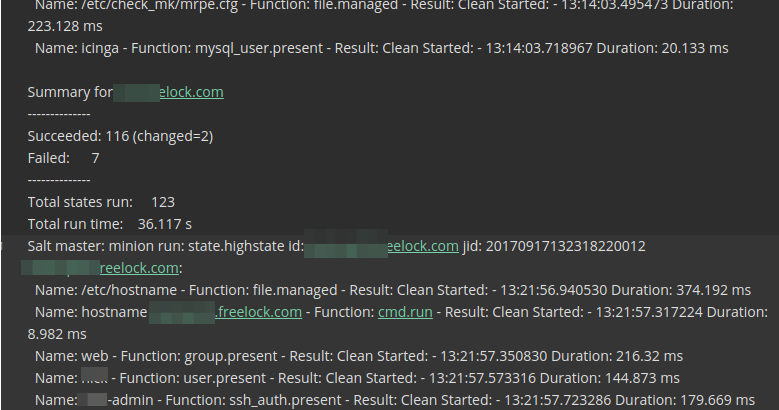
Task: Click the '8.982 ms' duration text
Action: tap(57, 334)
